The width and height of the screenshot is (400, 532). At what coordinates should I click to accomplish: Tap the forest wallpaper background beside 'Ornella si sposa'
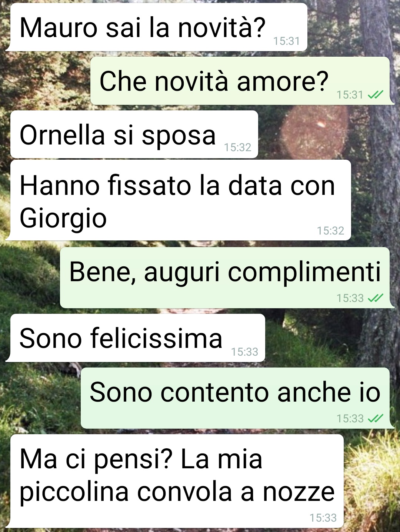326,133
